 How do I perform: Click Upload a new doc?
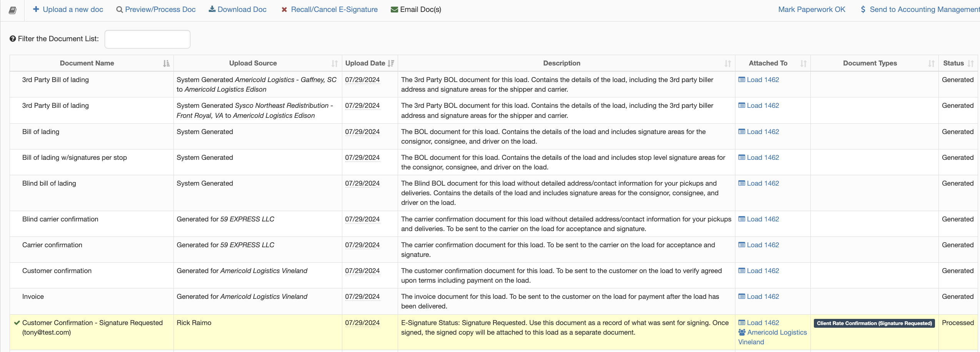pyautogui.click(x=68, y=10)
